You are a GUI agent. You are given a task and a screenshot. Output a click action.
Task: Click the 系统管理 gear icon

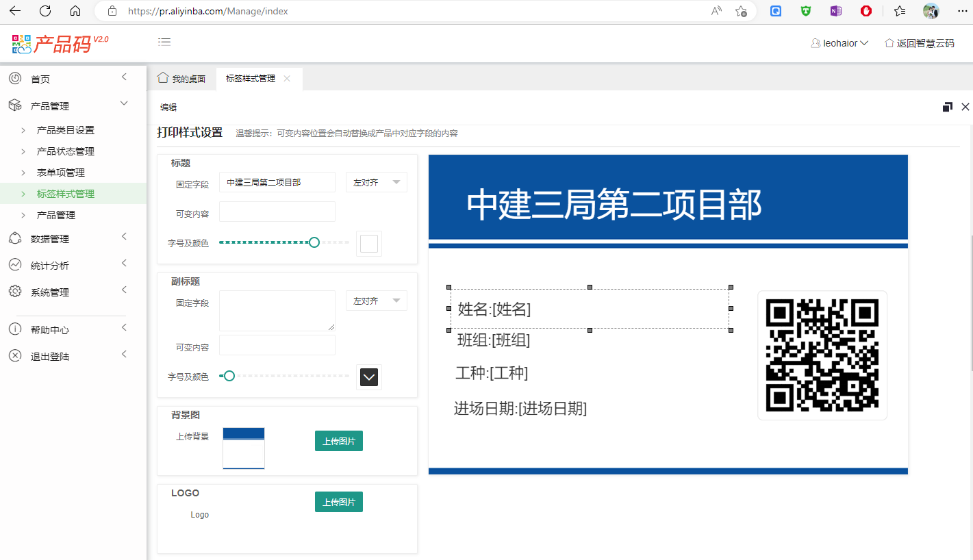[x=15, y=292]
